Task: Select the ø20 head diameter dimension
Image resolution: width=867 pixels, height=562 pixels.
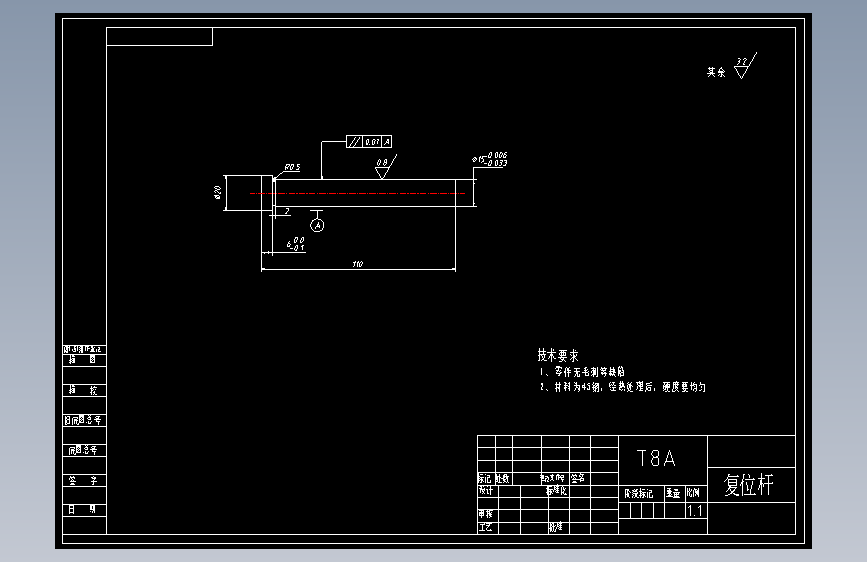Action: (x=217, y=192)
